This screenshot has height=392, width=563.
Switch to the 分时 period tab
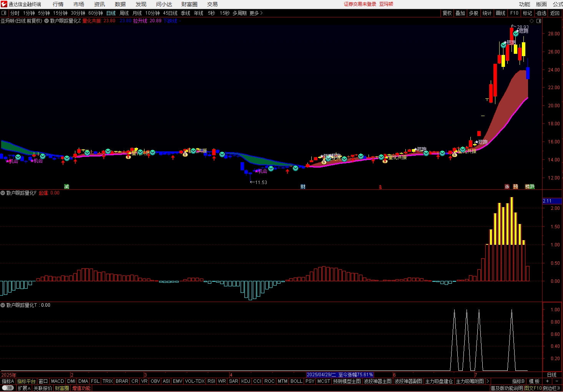click(15, 13)
